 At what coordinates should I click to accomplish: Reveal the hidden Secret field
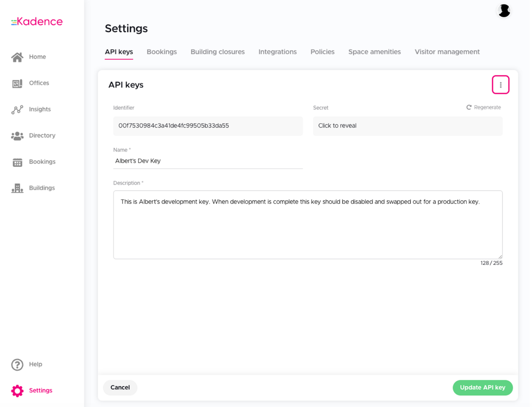(x=407, y=126)
